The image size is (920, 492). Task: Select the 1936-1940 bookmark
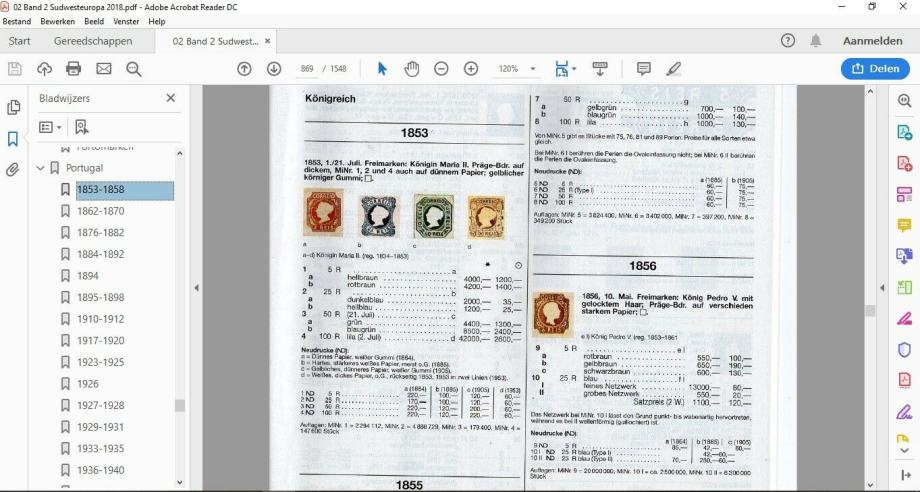pyautogui.click(x=100, y=470)
